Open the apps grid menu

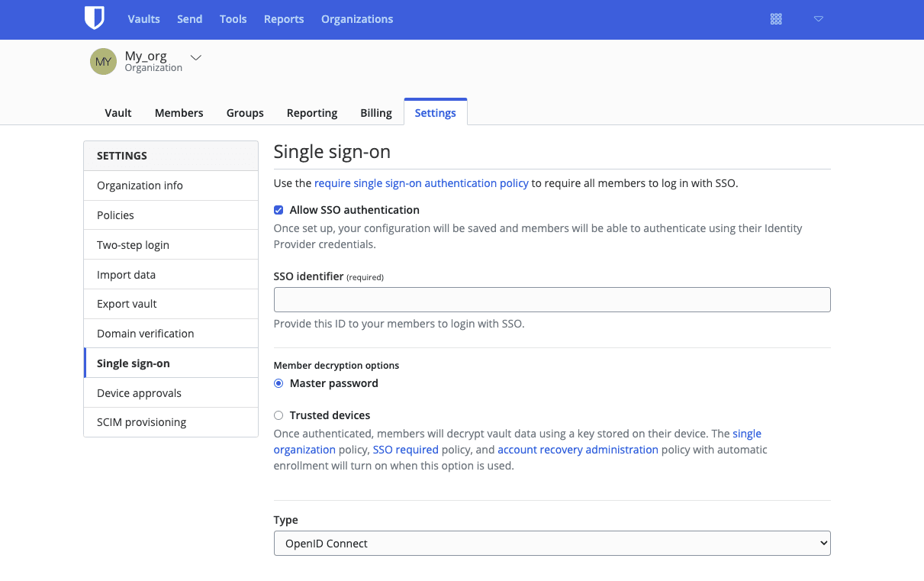pos(776,18)
